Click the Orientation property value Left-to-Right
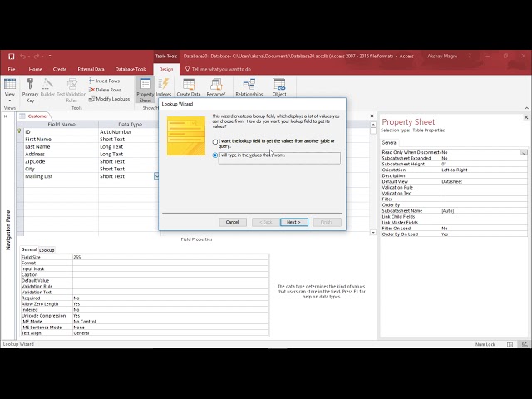The image size is (532, 399). click(484, 170)
